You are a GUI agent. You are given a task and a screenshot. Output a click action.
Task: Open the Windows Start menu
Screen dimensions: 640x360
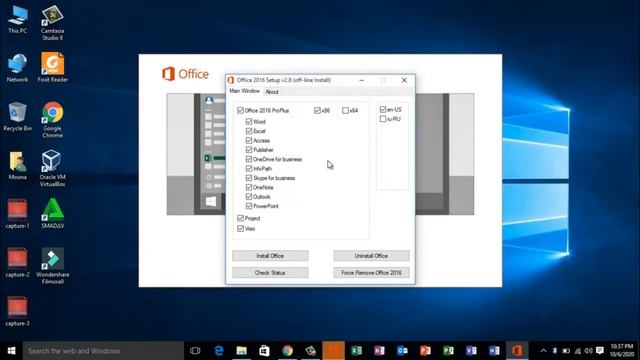point(11,351)
